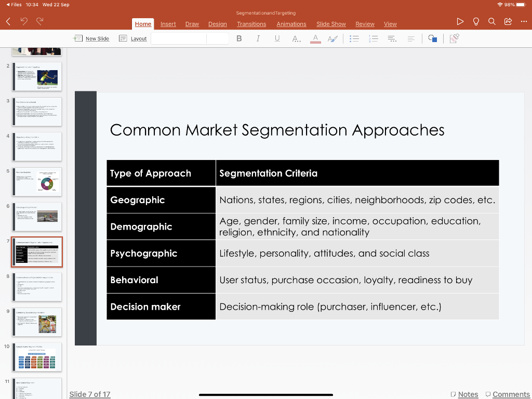The width and height of the screenshot is (532, 399).
Task: Open text styles with brush icon
Action: pyautogui.click(x=333, y=38)
